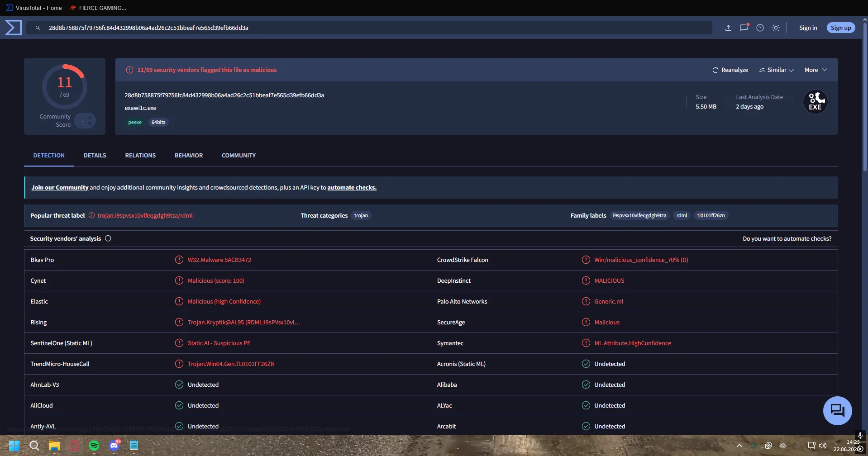Open the Windows Start menu

pos(14,446)
